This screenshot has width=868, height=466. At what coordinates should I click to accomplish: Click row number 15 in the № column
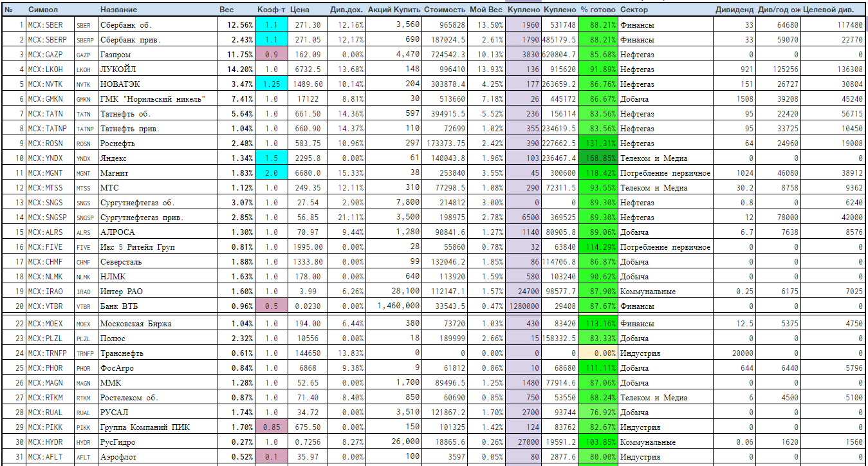(x=14, y=232)
